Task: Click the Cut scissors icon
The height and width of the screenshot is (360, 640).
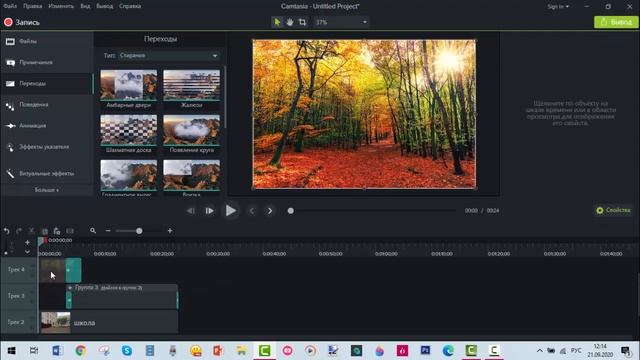Action: tap(31, 231)
